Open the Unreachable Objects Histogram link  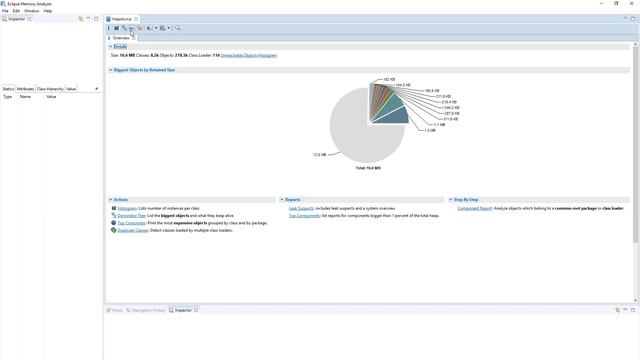[249, 55]
